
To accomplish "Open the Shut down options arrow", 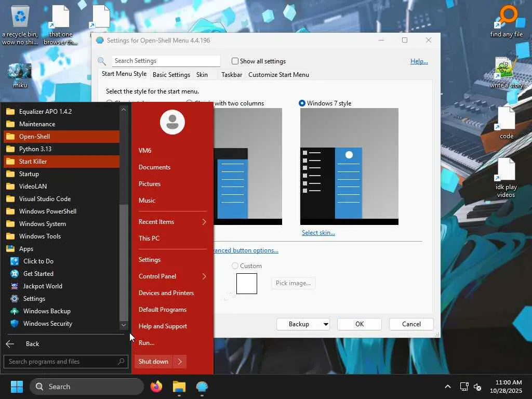I will click(x=180, y=362).
